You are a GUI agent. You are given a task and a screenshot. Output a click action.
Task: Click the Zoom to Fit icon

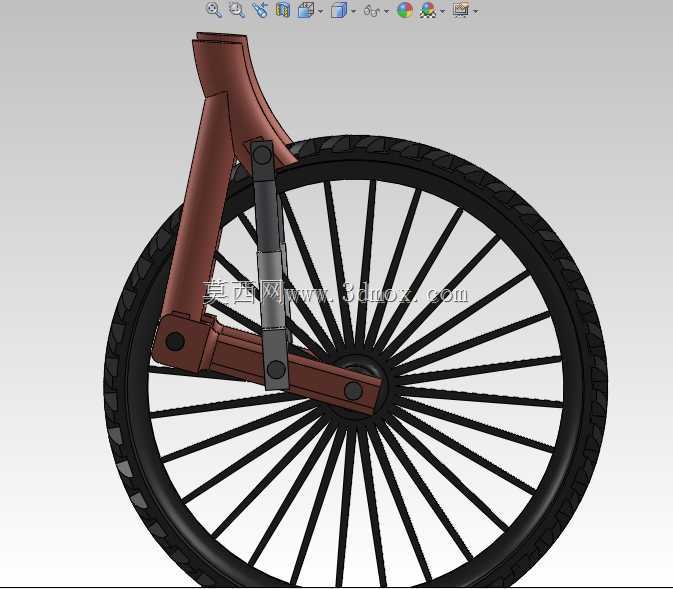[x=214, y=10]
